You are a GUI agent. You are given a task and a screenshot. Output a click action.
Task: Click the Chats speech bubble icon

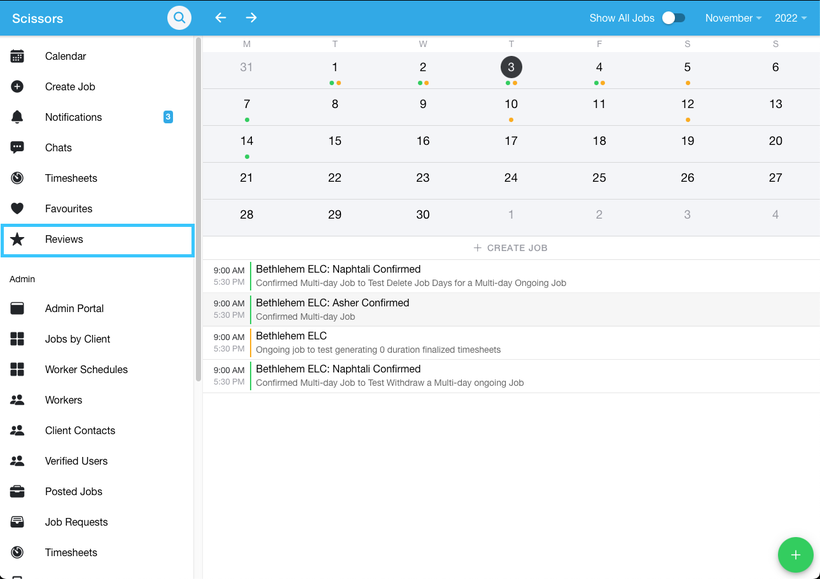click(17, 147)
